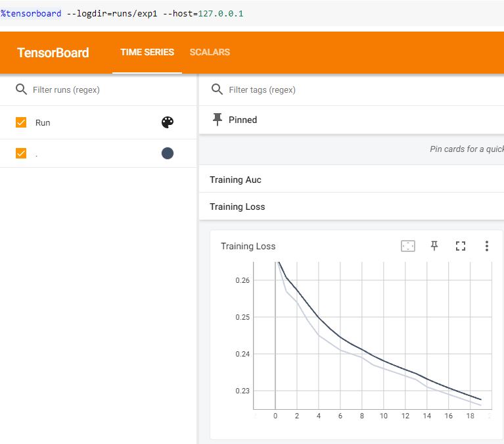
Task: Open Training Loss card more options menu
Action: tap(487, 246)
